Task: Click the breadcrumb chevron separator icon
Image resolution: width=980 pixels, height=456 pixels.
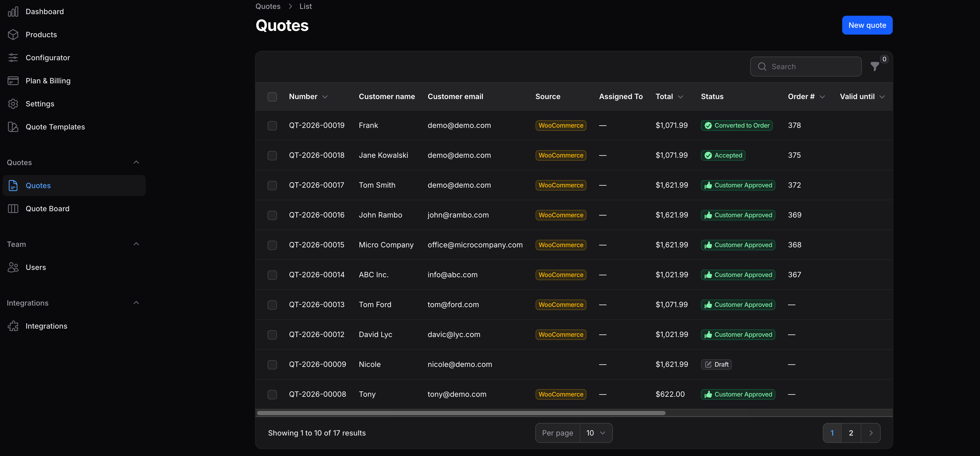Action: pos(290,7)
